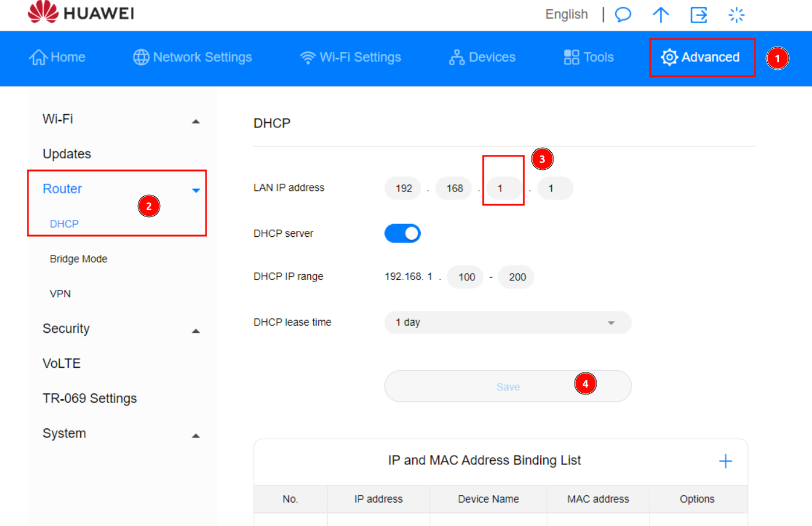This screenshot has height=526, width=812.
Task: Open the Devices tab
Action: [x=483, y=57]
